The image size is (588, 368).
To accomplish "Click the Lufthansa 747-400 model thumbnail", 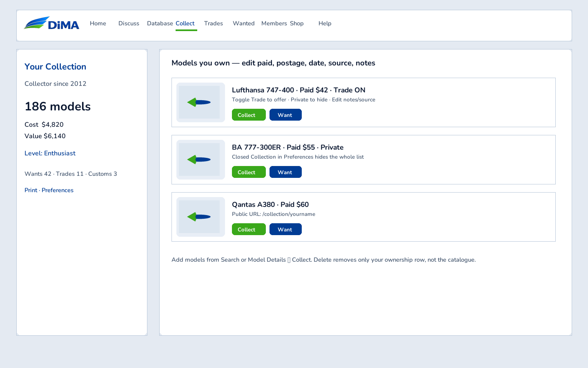I will click(x=200, y=102).
